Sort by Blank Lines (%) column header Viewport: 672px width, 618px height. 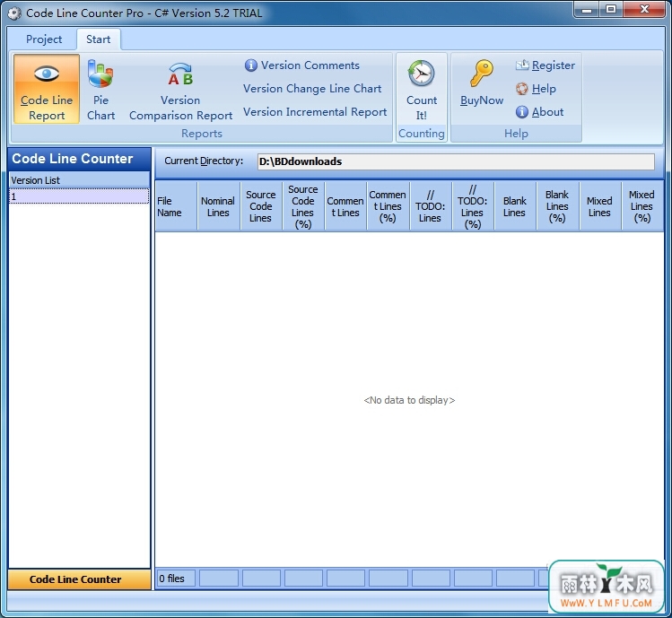[557, 206]
